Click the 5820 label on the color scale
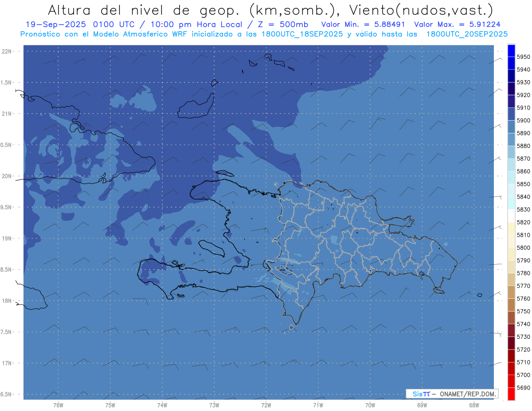Screen dimensions: 532x411 point(523,222)
